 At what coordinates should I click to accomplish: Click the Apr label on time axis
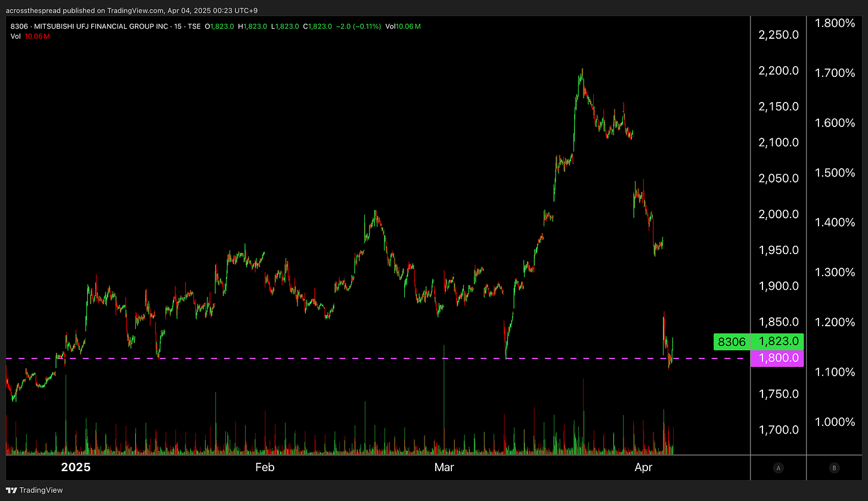pyautogui.click(x=643, y=467)
